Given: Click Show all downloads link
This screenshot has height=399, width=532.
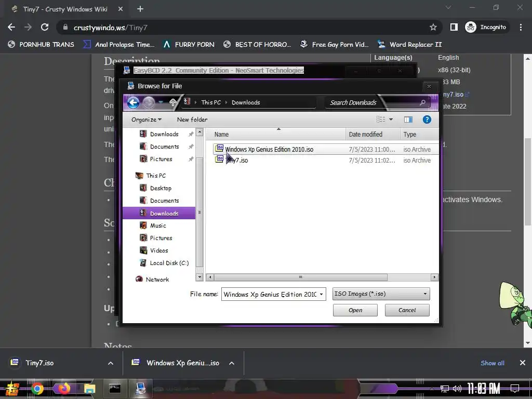Looking at the screenshot, I should 493,363.
